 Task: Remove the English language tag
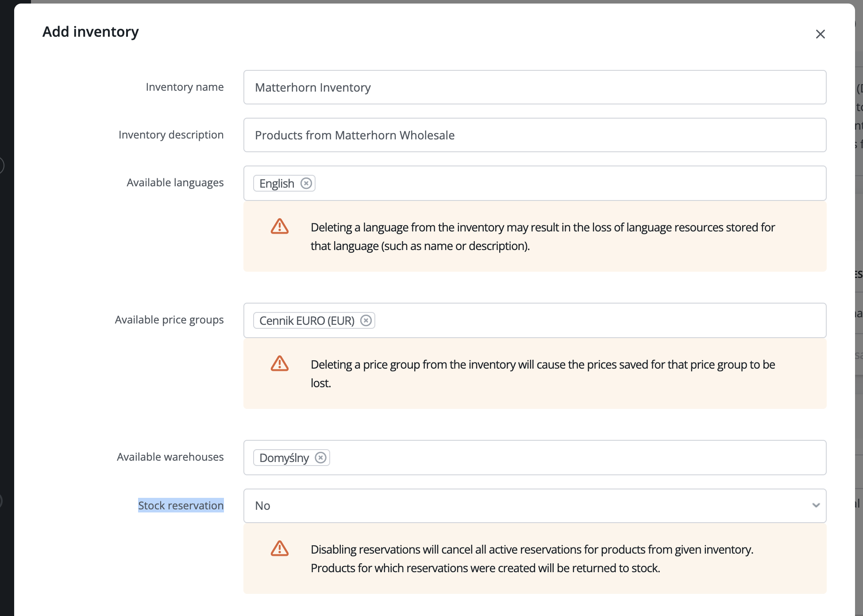click(x=306, y=183)
